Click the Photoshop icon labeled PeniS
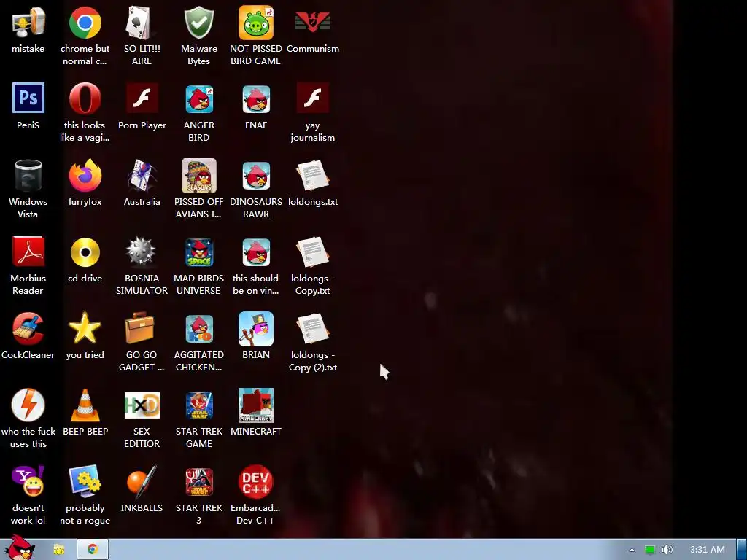The width and height of the screenshot is (747, 560). [x=28, y=98]
